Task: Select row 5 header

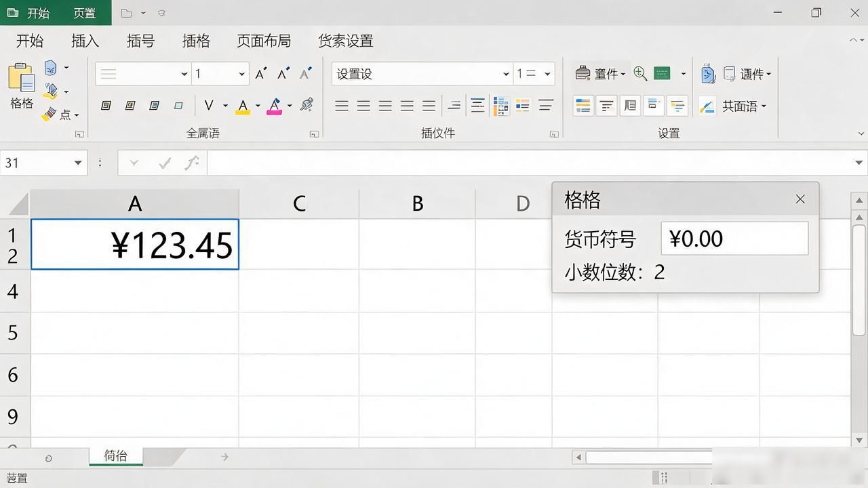Action: click(x=14, y=333)
